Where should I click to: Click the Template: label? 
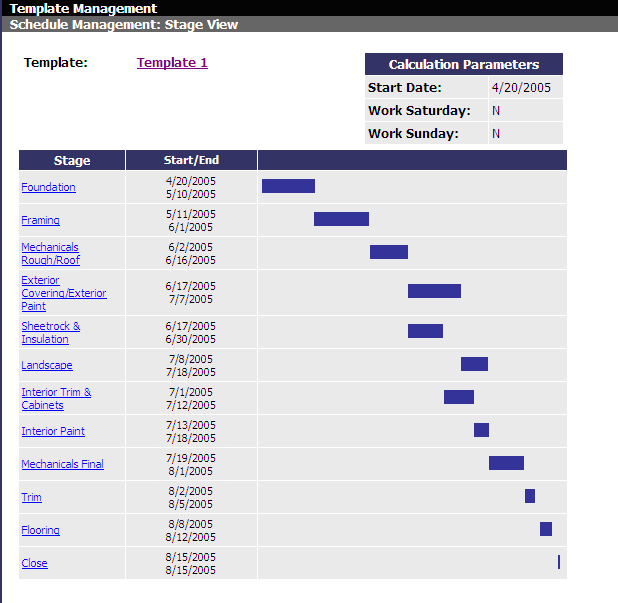[56, 63]
